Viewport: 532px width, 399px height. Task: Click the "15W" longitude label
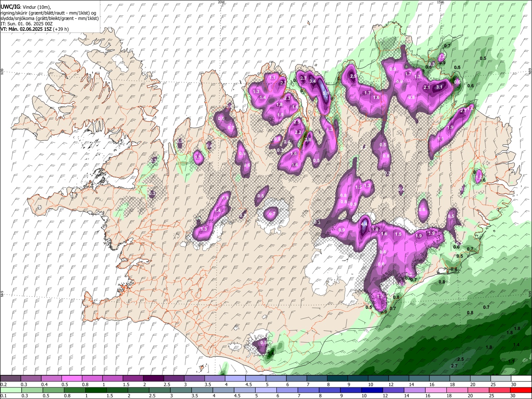coord(441,2)
